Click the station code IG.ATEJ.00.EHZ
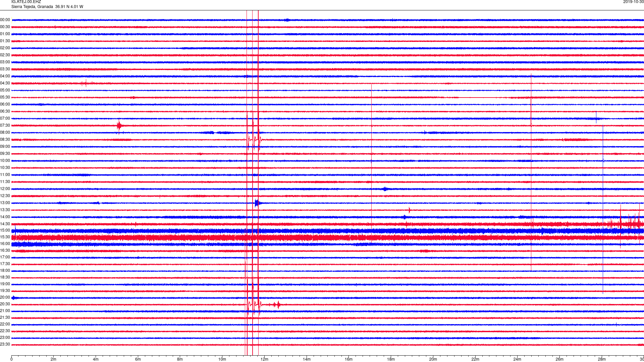The height and width of the screenshot is (362, 644). click(26, 2)
